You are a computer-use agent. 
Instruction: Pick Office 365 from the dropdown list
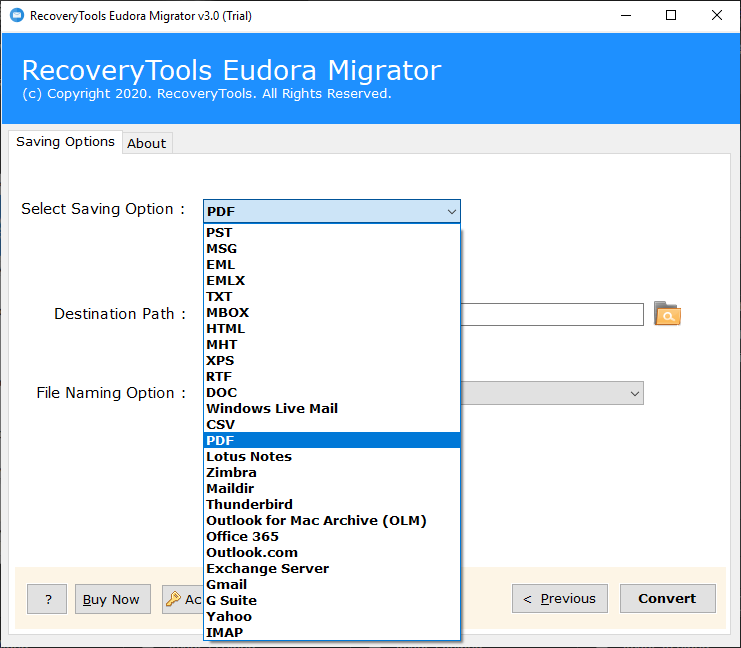242,537
